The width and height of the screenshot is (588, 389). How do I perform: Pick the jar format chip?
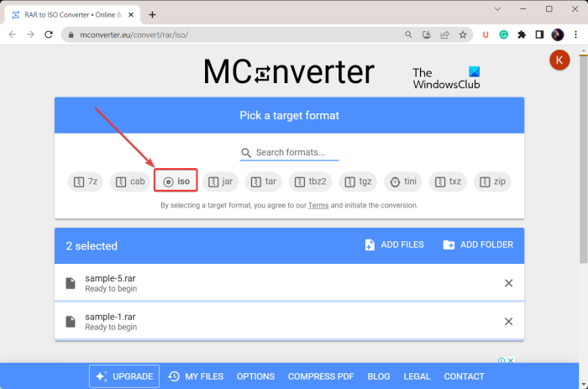click(x=220, y=181)
